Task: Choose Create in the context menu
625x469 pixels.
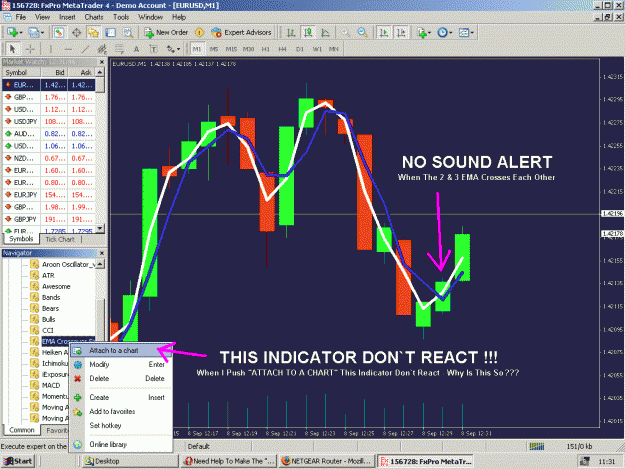Action: point(121,397)
